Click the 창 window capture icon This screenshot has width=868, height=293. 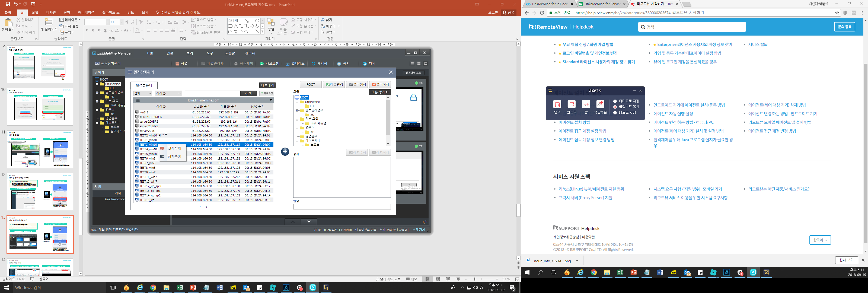(x=586, y=104)
